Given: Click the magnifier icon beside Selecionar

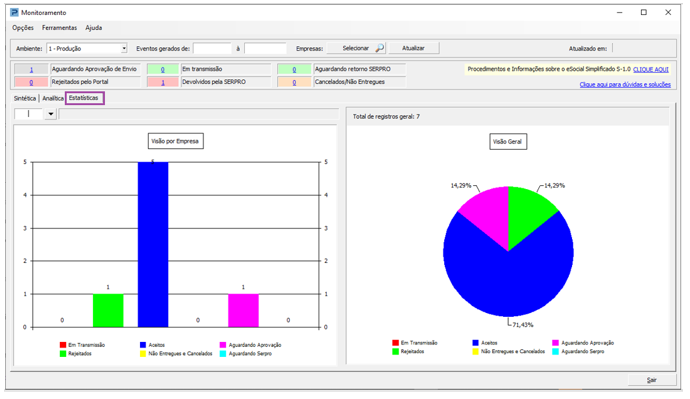Looking at the screenshot, I should pos(379,48).
